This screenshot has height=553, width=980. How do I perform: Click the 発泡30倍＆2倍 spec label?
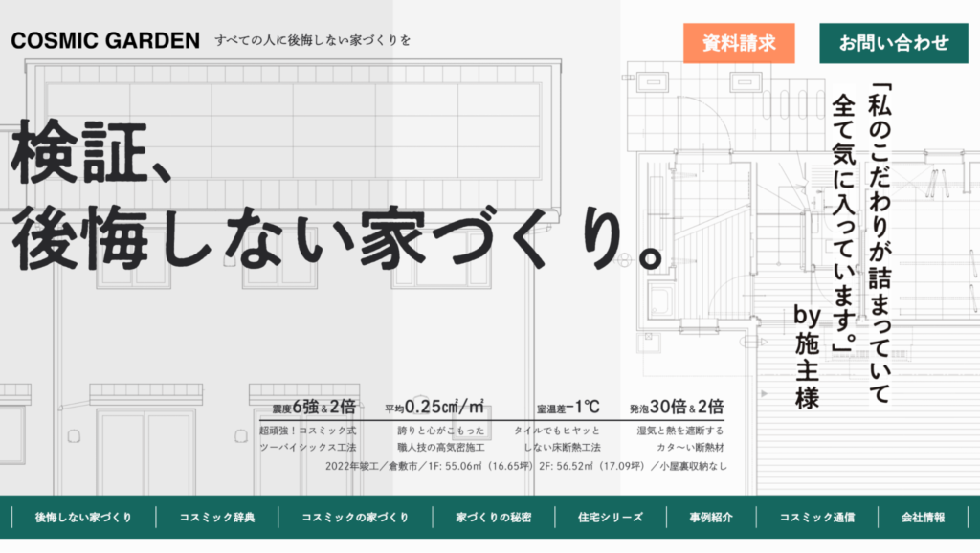679,406
